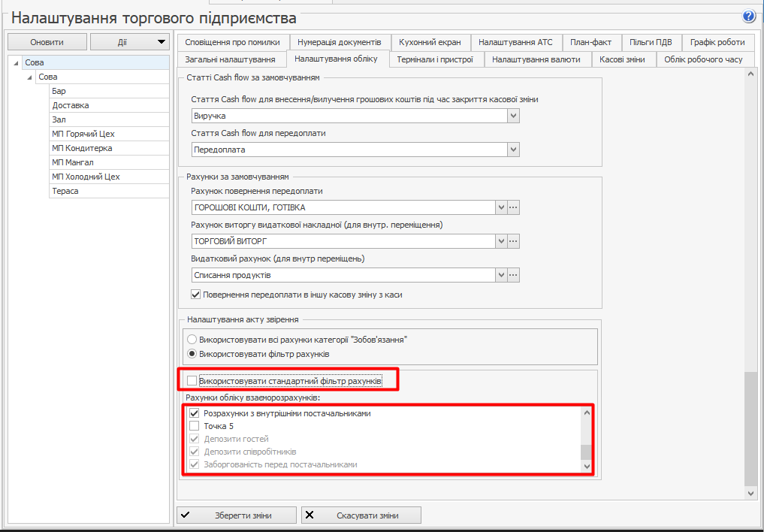Click the Оновити button
Screen dimensions: 764x532
47,42
